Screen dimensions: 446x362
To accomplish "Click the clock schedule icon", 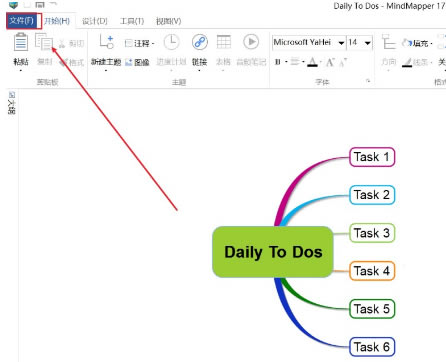I will point(171,42).
